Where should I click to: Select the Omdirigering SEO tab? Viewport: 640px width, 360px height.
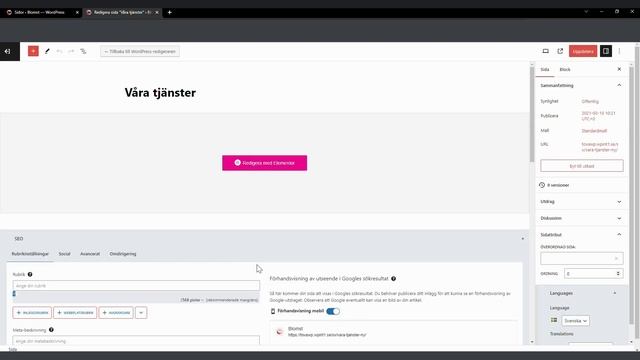tap(123, 254)
